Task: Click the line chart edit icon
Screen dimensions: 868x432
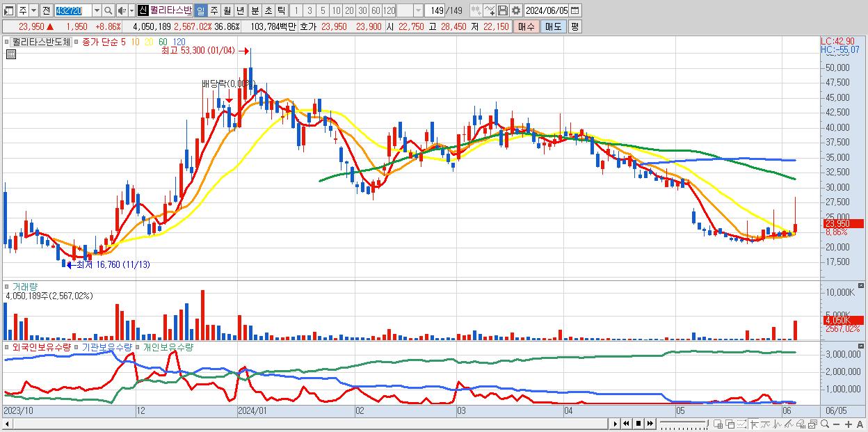Action: pyautogui.click(x=489, y=10)
